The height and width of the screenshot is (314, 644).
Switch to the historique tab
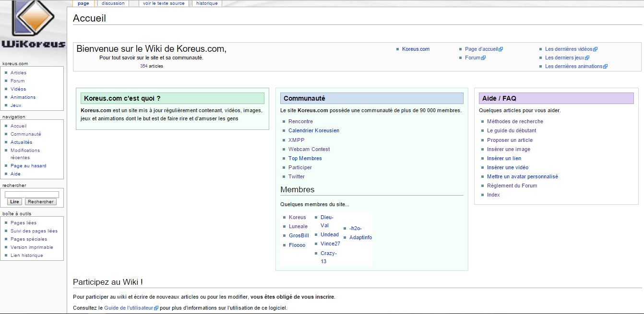coord(206,3)
